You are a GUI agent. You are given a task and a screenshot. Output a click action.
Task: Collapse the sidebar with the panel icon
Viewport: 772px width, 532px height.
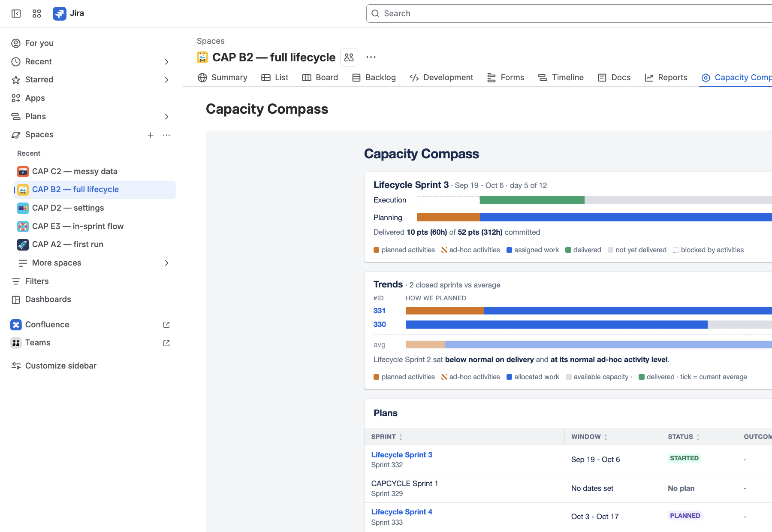point(16,14)
